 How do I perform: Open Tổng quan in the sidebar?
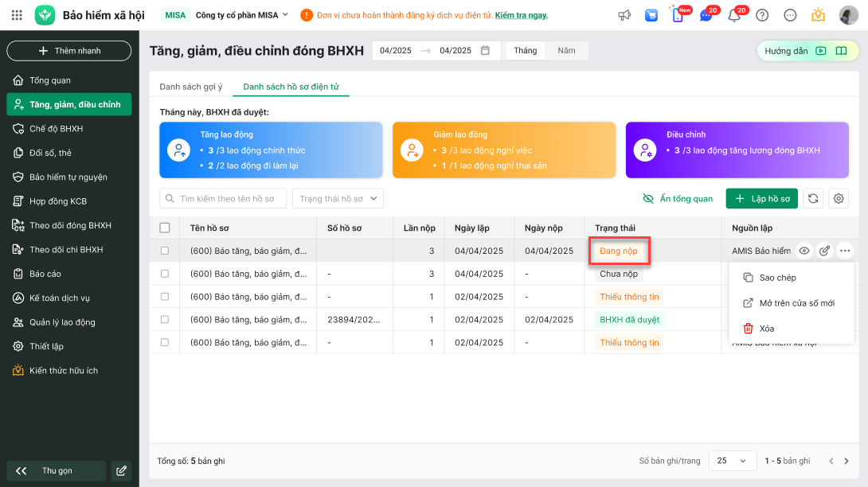tap(69, 80)
